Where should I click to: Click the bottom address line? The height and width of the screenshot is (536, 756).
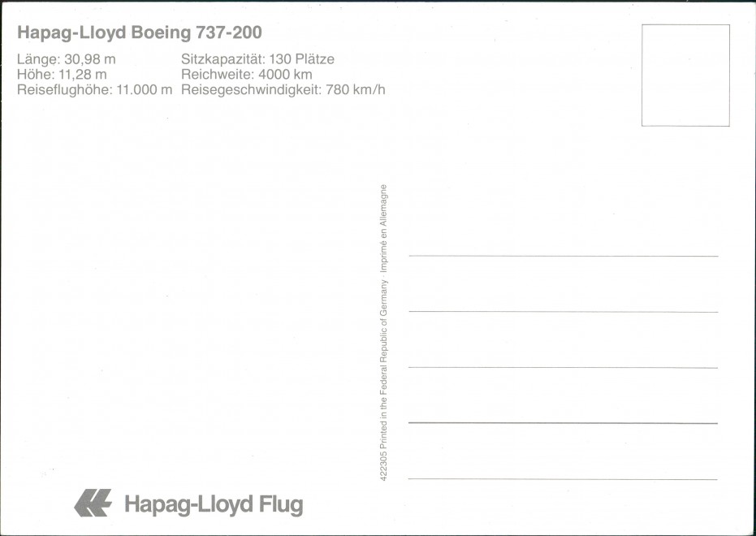(564, 479)
